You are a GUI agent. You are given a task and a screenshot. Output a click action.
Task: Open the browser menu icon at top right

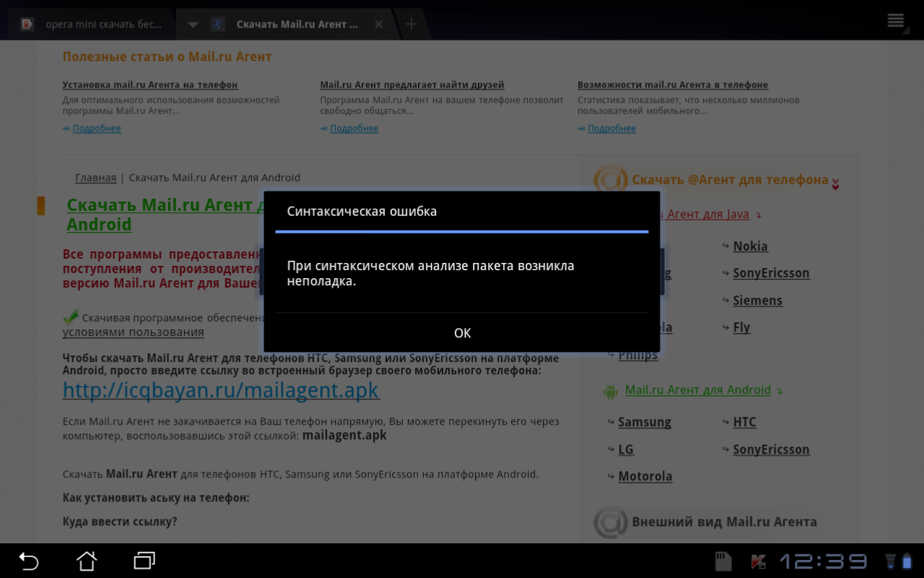tap(896, 20)
